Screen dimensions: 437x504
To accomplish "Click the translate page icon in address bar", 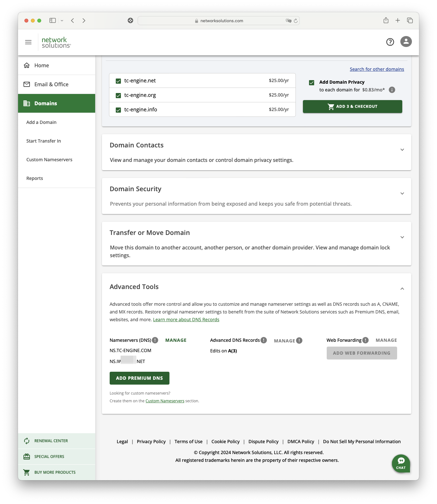I will click(x=288, y=21).
